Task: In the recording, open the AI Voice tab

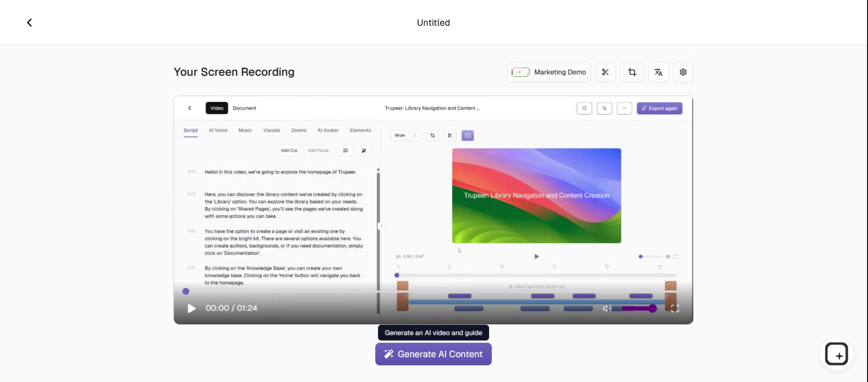Action: 218,130
